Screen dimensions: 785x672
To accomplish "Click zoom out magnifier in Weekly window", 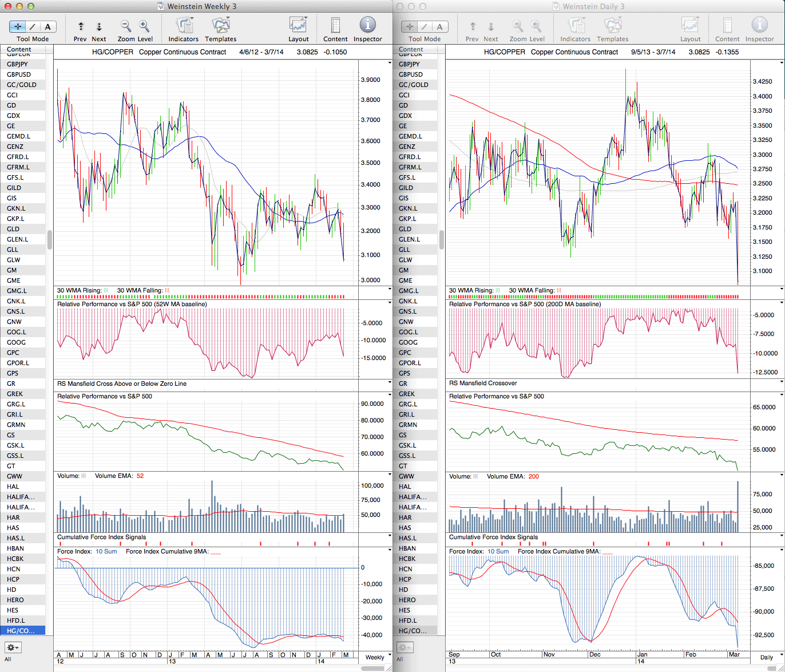I will tap(126, 26).
